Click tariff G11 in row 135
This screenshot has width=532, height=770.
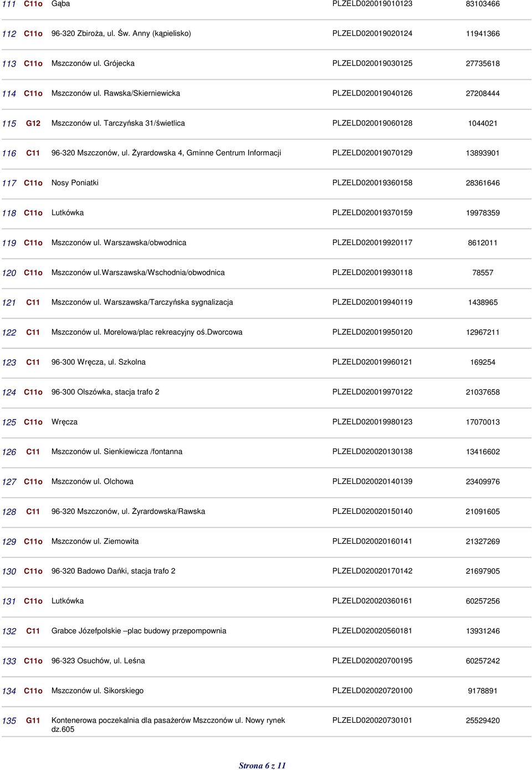pyautogui.click(x=33, y=721)
